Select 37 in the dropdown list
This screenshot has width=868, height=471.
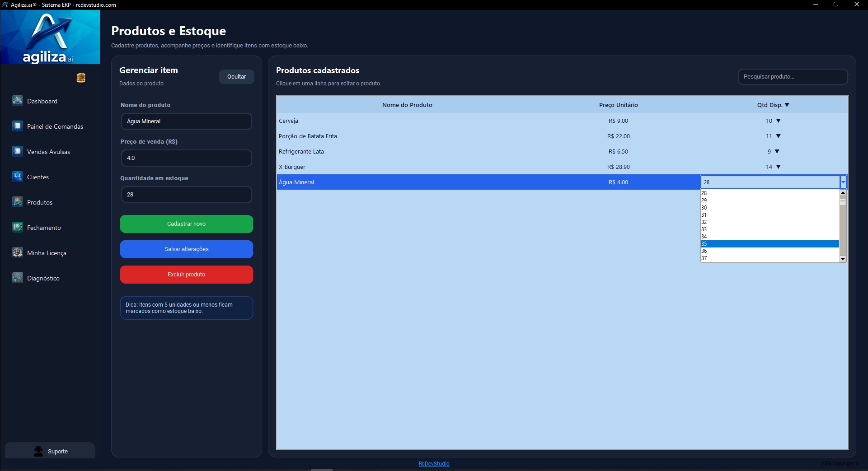[x=770, y=258]
